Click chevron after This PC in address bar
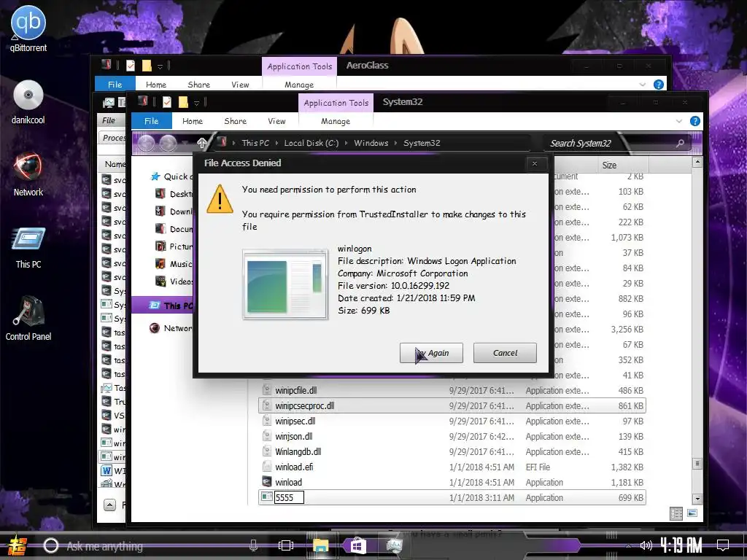The width and height of the screenshot is (747, 560). click(276, 143)
